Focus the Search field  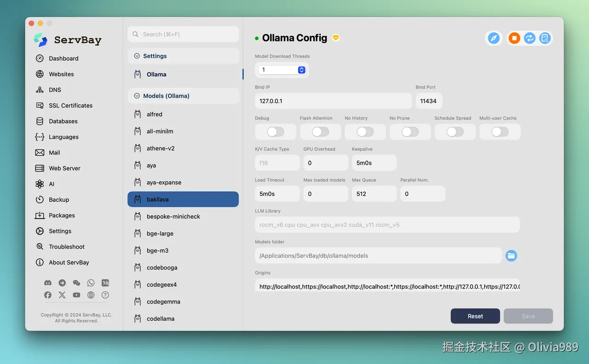(183, 34)
